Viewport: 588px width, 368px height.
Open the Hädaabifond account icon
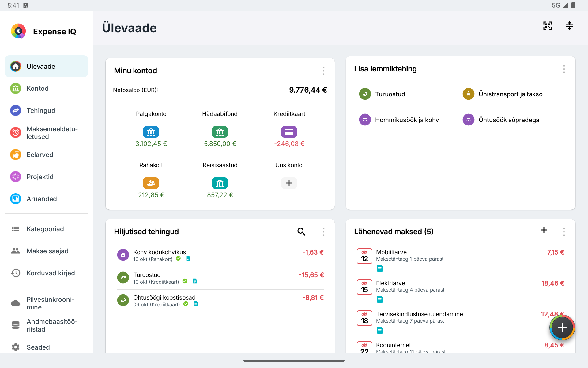[x=220, y=132]
